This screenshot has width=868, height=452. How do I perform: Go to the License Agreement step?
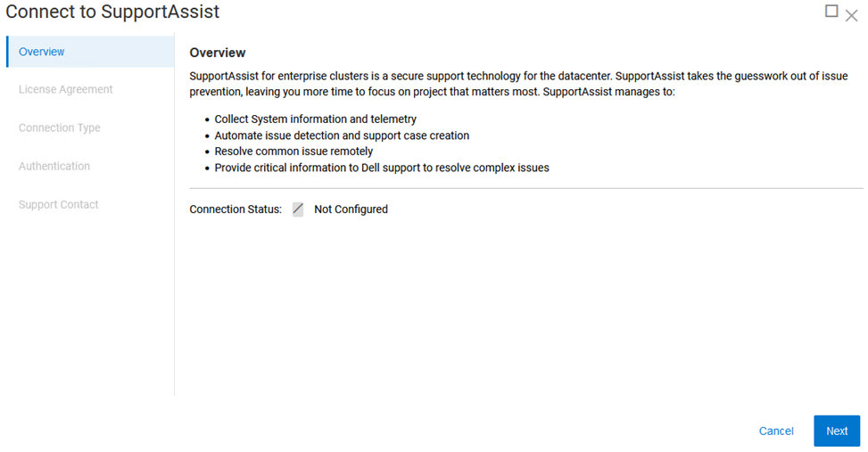coord(65,89)
